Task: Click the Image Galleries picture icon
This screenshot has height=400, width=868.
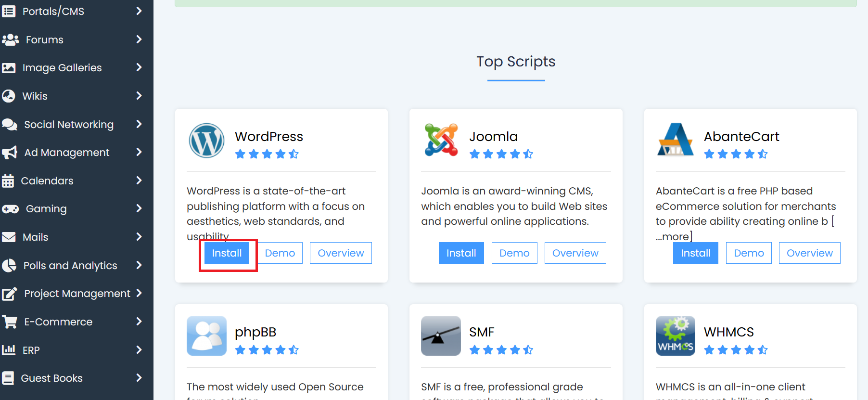Action: point(9,68)
